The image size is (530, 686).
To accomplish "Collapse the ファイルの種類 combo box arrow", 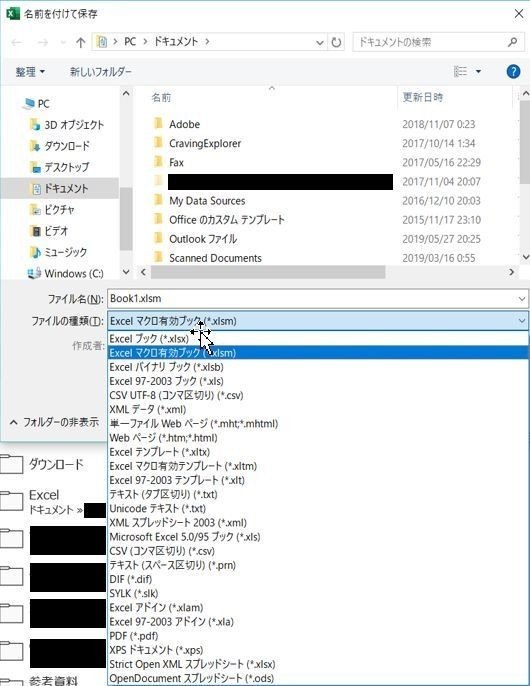I will click(521, 321).
